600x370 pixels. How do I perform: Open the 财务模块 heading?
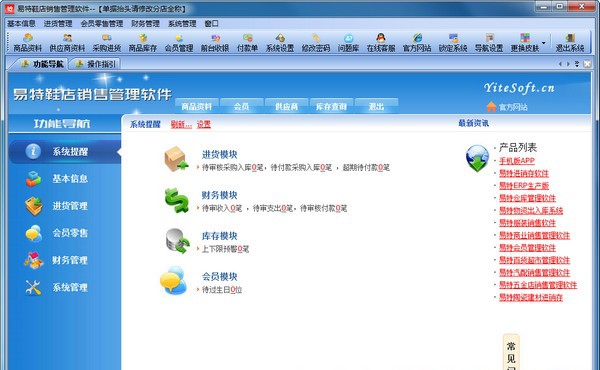tap(220, 195)
